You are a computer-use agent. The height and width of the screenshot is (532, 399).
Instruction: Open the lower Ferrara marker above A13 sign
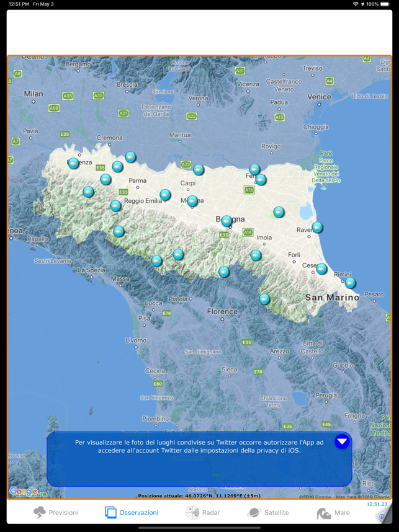point(261,179)
